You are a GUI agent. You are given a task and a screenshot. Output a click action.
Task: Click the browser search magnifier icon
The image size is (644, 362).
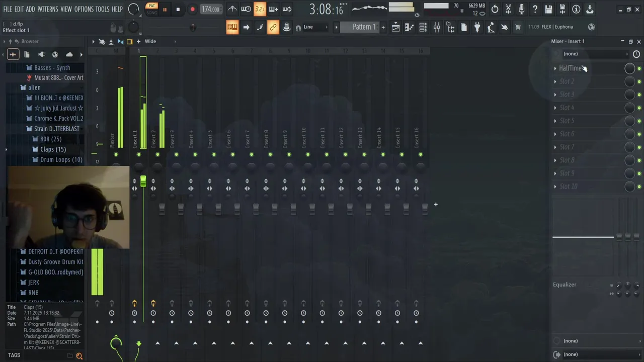(x=79, y=356)
